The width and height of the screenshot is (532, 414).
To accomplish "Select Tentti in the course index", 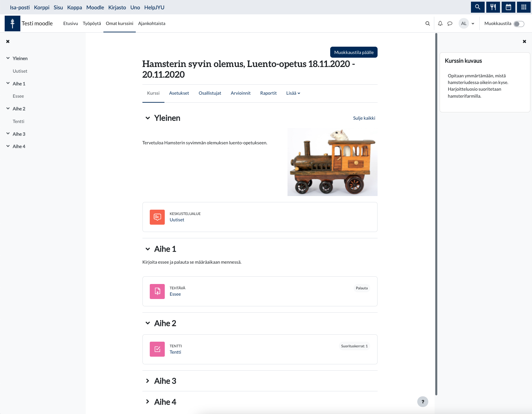I will [x=19, y=121].
